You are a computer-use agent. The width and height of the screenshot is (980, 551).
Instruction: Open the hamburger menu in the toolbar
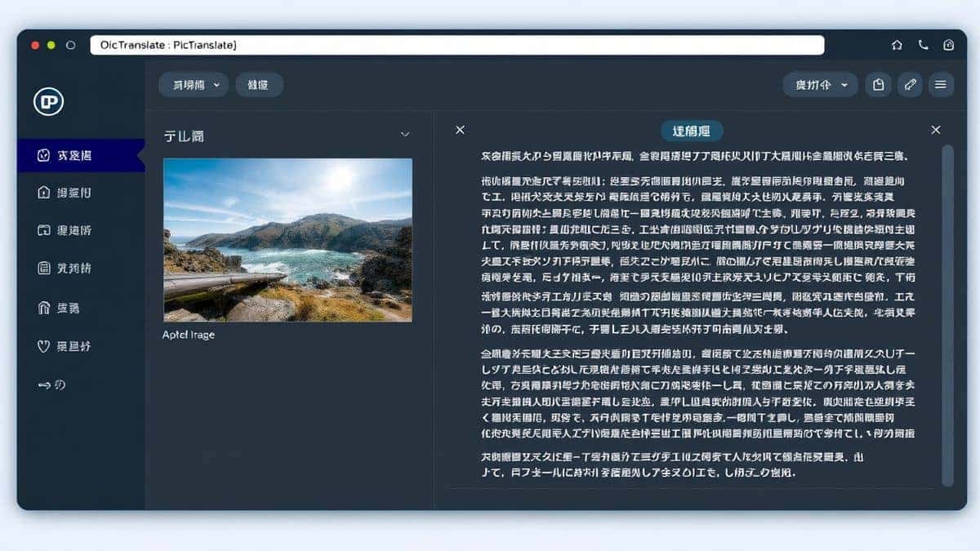click(x=941, y=84)
